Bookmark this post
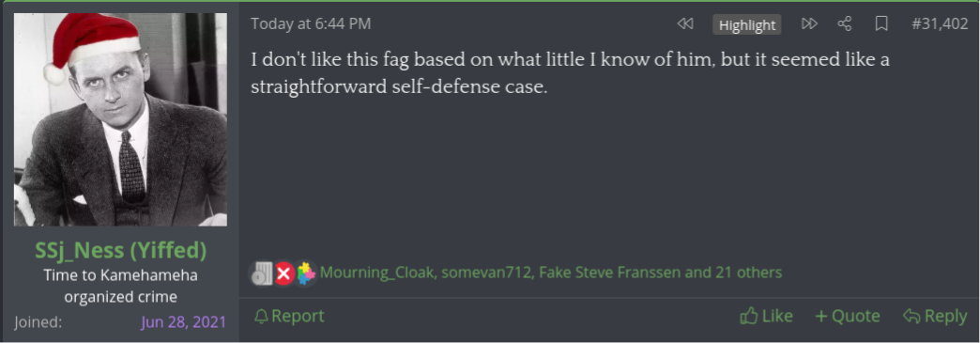Viewport: 980px width, 343px height. pos(881,24)
